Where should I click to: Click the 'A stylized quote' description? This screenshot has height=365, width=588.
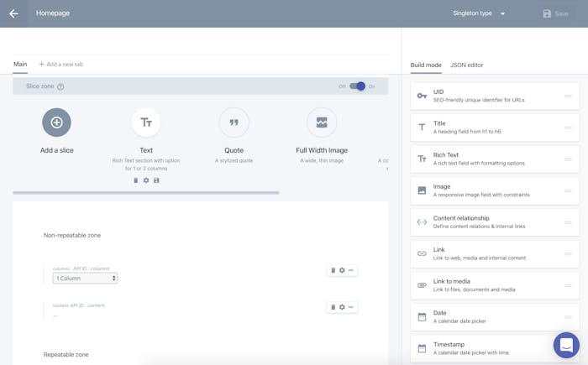click(234, 160)
